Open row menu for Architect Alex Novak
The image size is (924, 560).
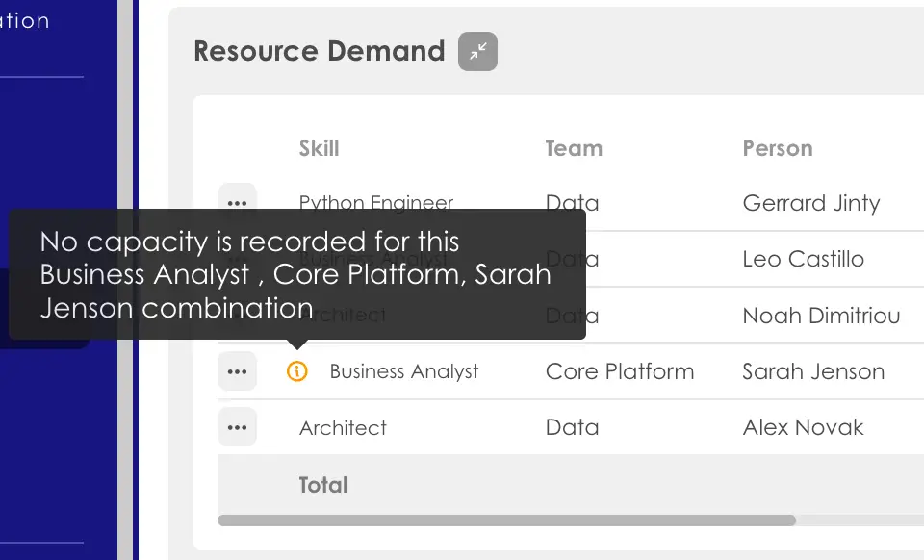coord(237,427)
